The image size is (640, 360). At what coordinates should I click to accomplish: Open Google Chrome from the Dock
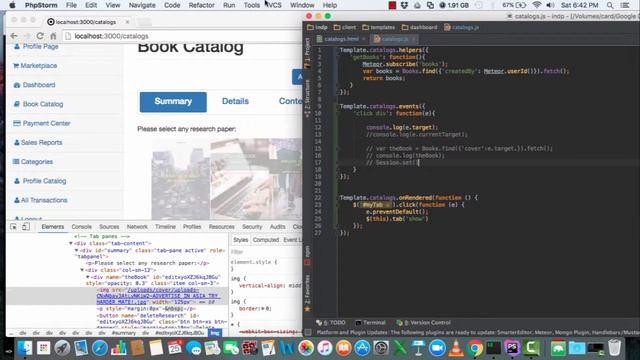pos(475,348)
